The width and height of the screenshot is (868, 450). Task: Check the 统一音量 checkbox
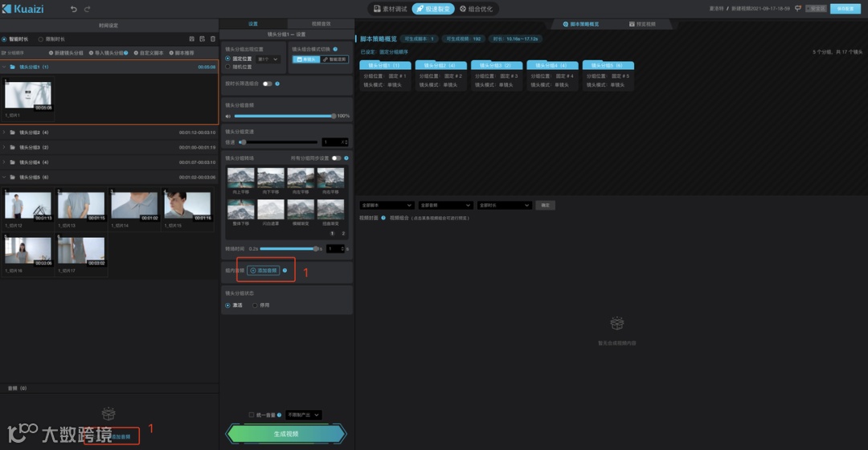coord(252,415)
